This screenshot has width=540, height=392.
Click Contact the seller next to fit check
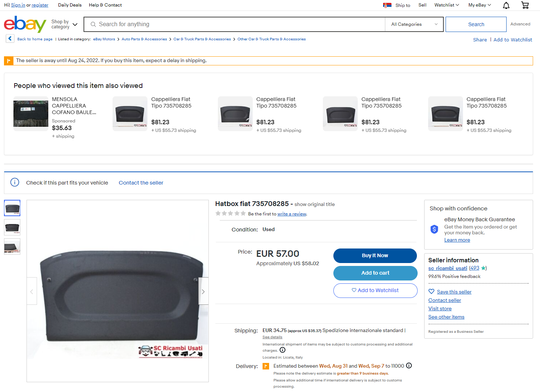coord(141,183)
